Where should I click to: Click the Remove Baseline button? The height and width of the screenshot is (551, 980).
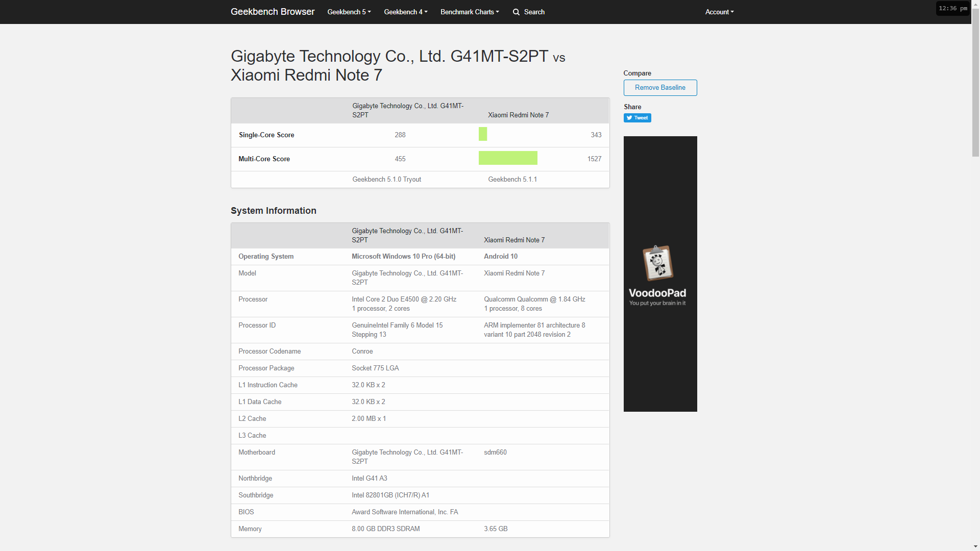tap(660, 87)
